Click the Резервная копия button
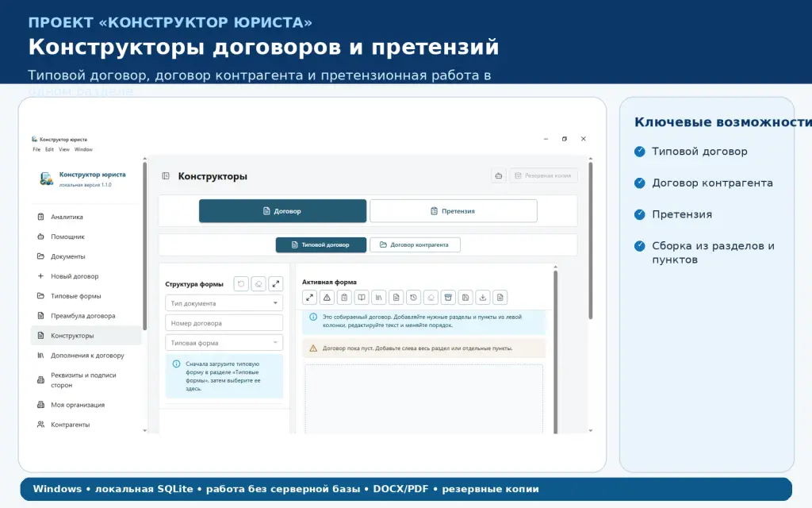This screenshot has width=812, height=508. coord(544,175)
